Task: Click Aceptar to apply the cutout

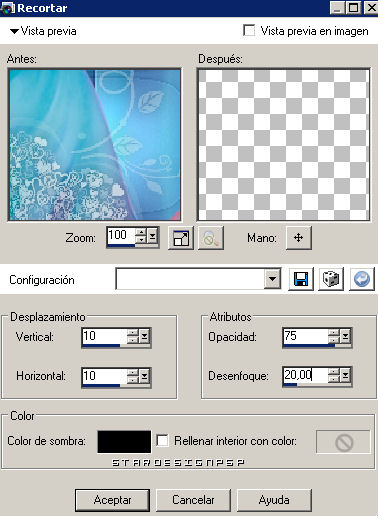Action: (112, 500)
